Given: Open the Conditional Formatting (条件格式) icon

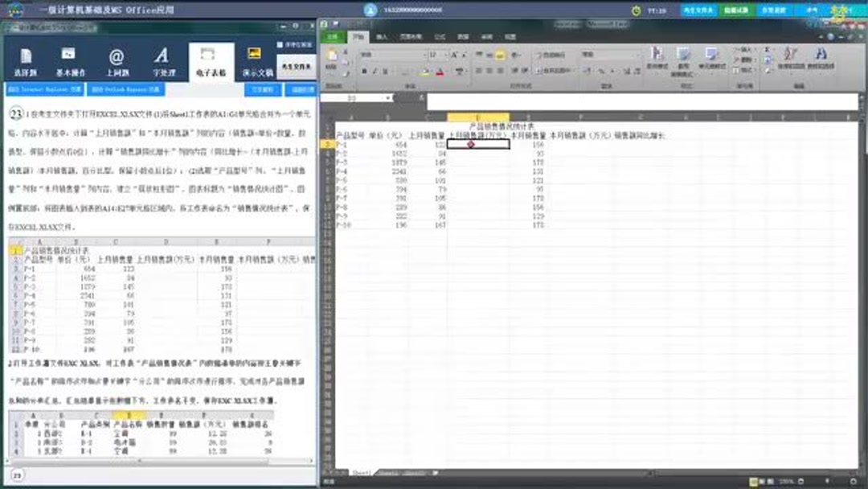Looking at the screenshot, I should [x=657, y=57].
